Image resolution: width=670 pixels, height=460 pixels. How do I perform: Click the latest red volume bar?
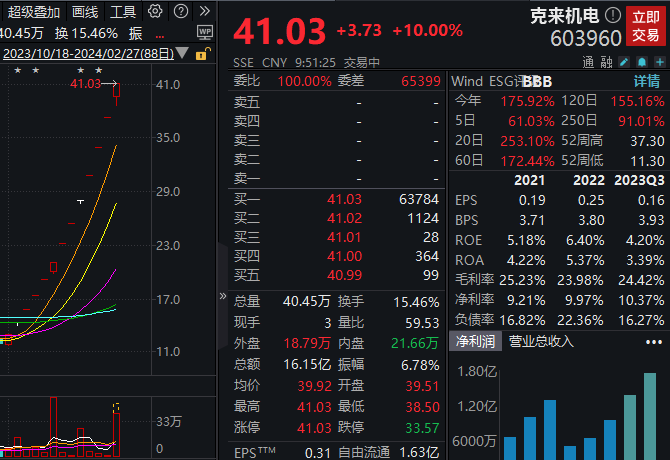(116, 435)
